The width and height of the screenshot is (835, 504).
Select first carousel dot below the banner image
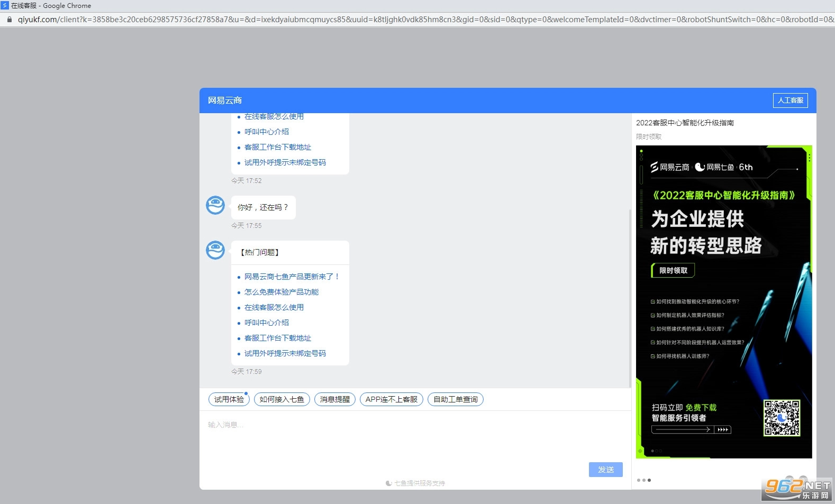pyautogui.click(x=639, y=480)
